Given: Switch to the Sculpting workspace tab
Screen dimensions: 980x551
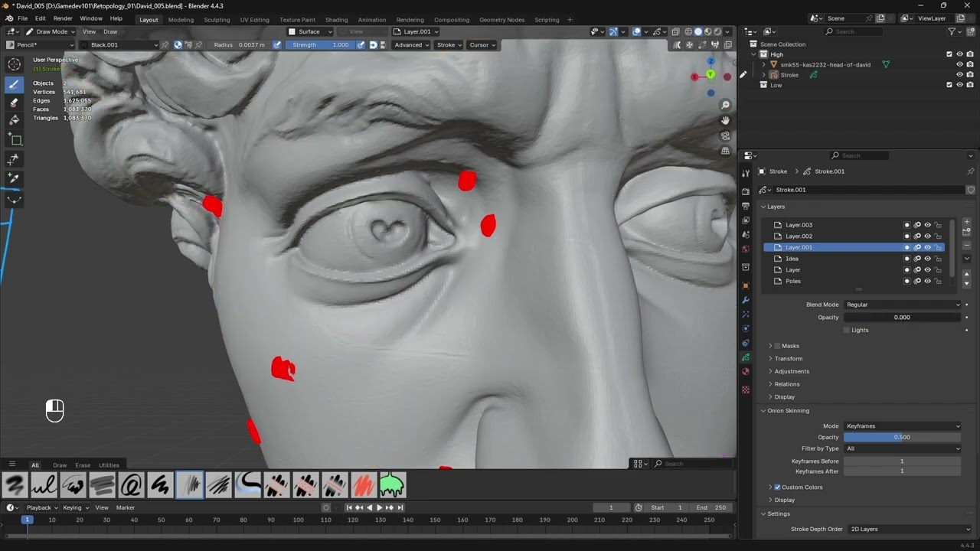Looking at the screenshot, I should click(217, 19).
